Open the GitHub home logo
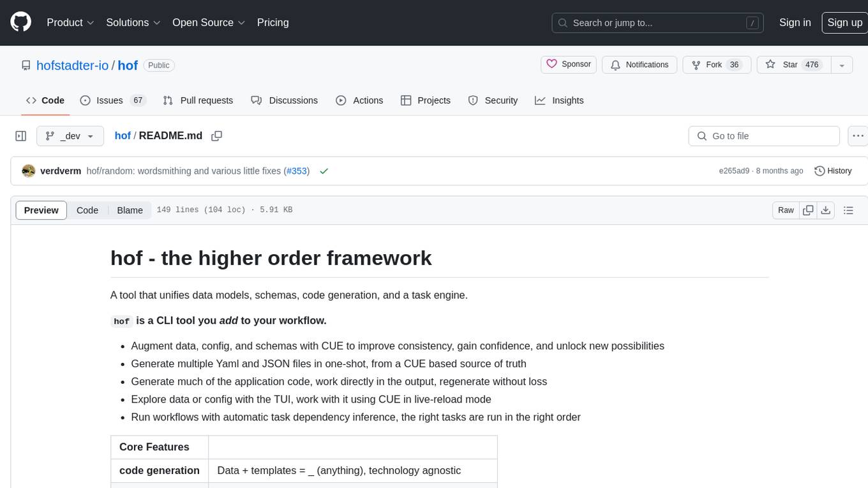This screenshot has height=488, width=868. [21, 22]
